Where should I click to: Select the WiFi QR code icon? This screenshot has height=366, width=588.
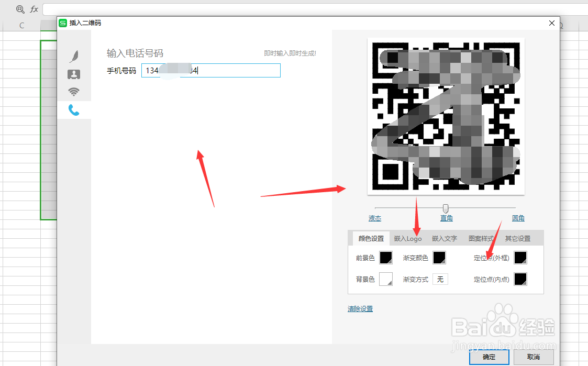[x=74, y=92]
